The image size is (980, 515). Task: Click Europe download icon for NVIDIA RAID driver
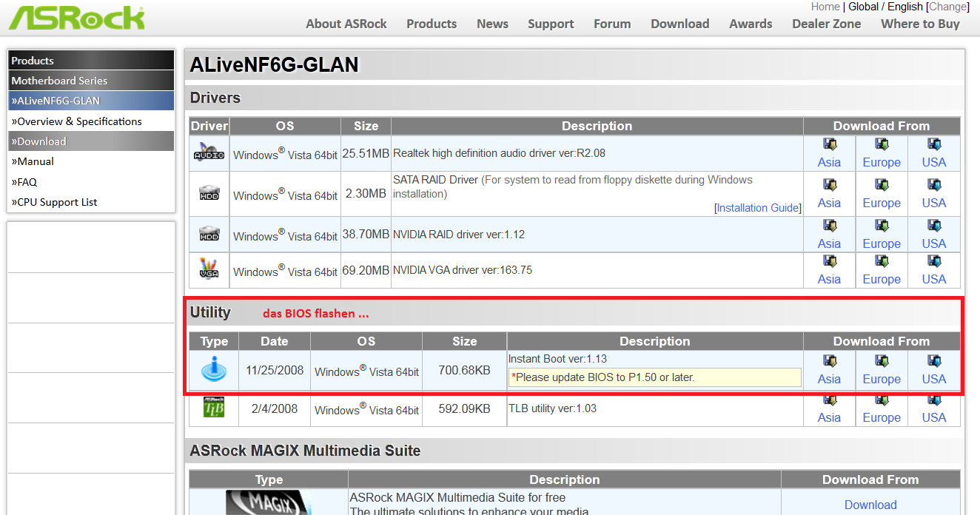click(882, 226)
